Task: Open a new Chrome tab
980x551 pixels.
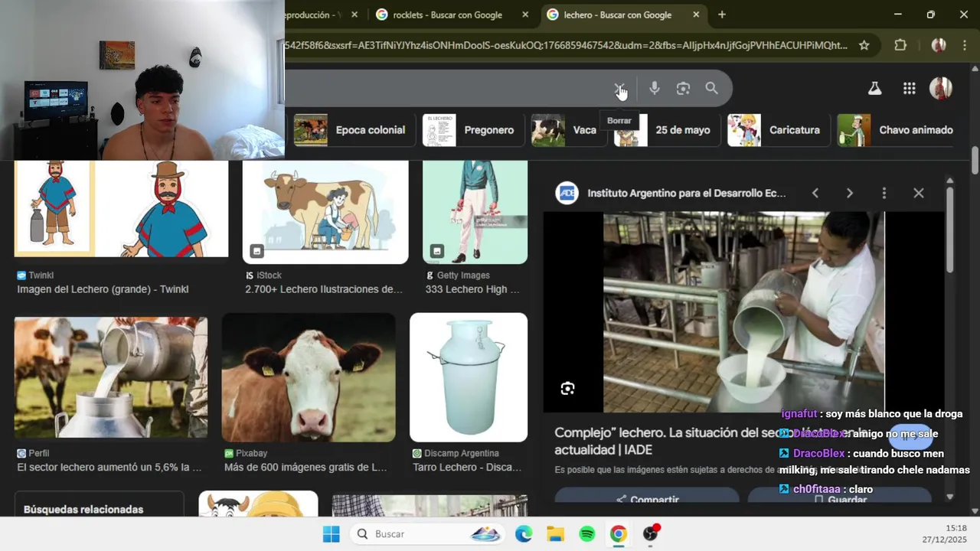Action: point(721,15)
